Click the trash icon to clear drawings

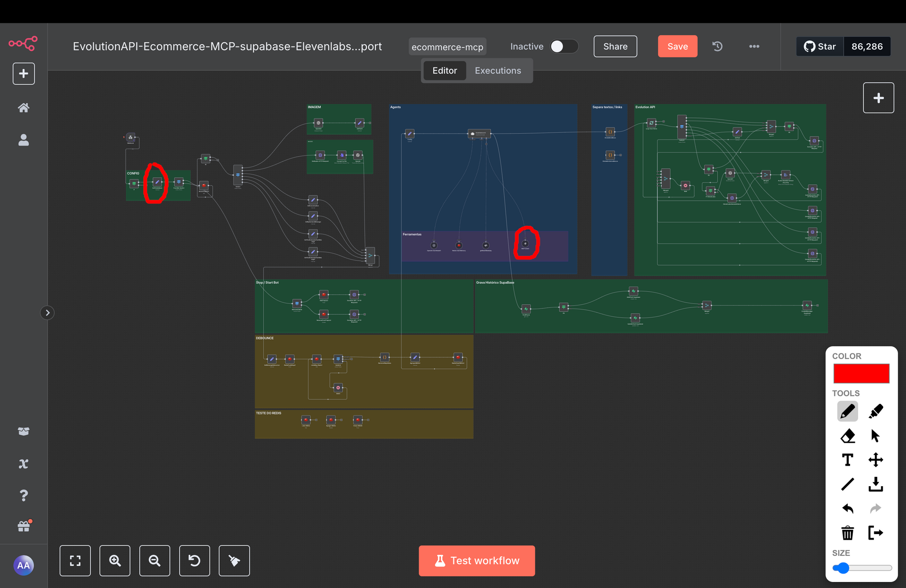(847, 533)
